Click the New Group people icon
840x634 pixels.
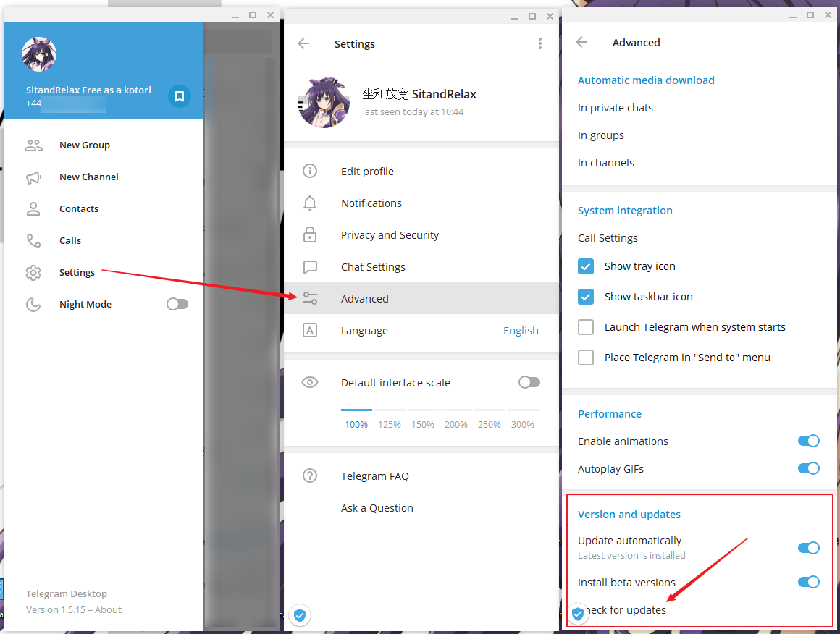pyautogui.click(x=33, y=145)
